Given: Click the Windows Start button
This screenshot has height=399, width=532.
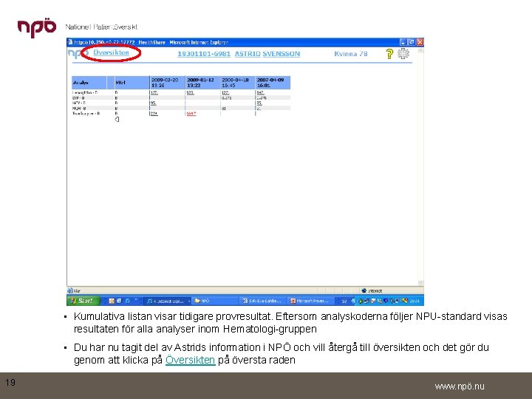Looking at the screenshot, I should [83, 301].
